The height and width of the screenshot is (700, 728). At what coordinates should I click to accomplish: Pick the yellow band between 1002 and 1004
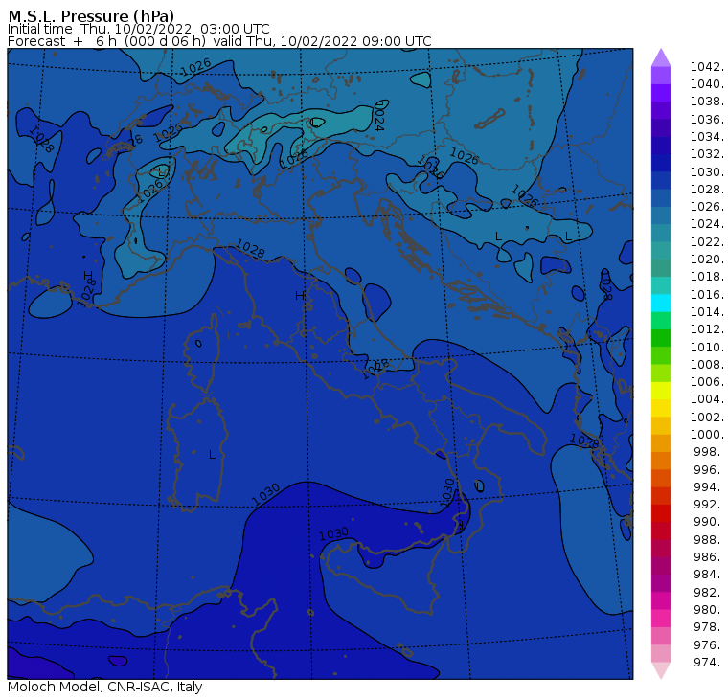point(661,408)
